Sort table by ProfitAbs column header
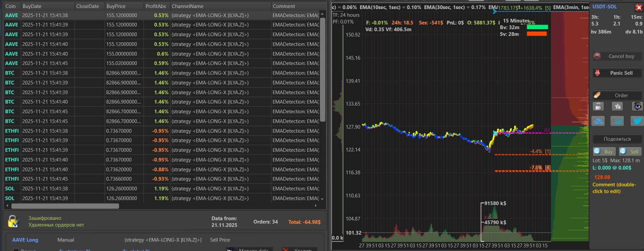 (x=156, y=6)
